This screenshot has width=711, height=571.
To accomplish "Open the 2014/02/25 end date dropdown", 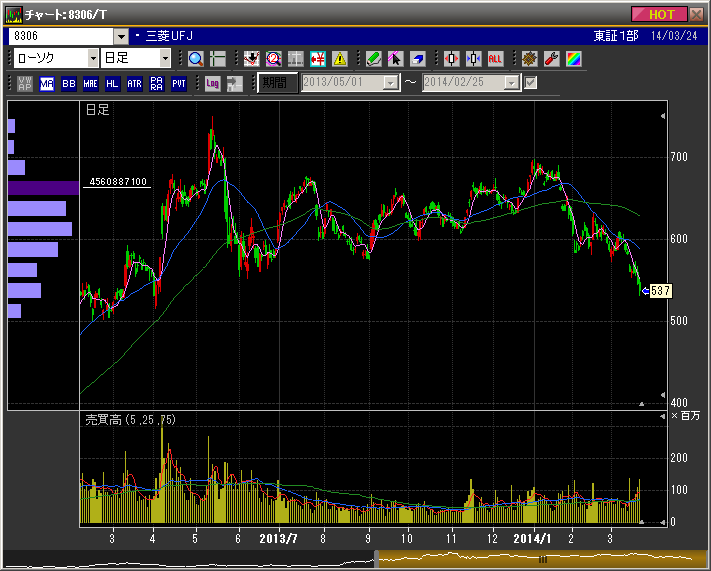I will (x=511, y=83).
